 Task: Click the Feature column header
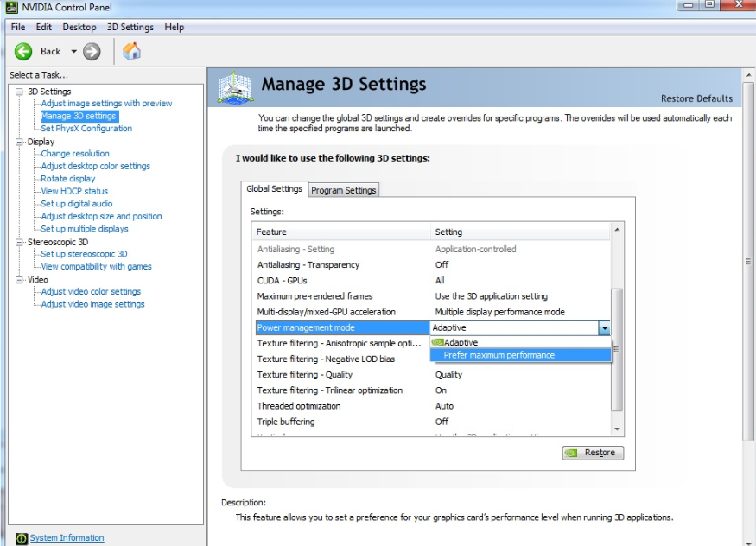341,232
